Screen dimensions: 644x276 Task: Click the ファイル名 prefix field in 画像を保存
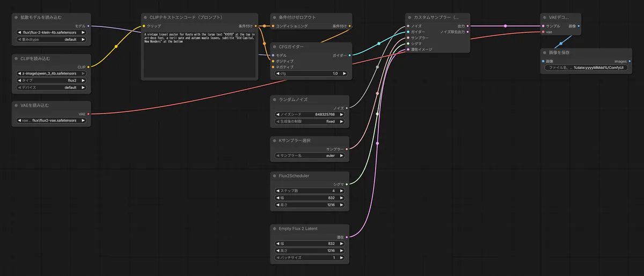point(586,68)
